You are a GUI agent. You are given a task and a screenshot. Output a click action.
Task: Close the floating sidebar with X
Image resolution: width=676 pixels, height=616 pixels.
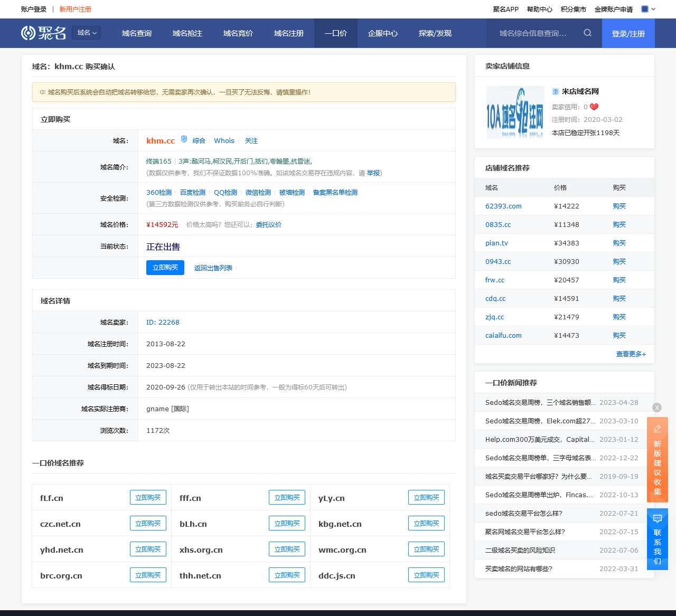tap(657, 407)
